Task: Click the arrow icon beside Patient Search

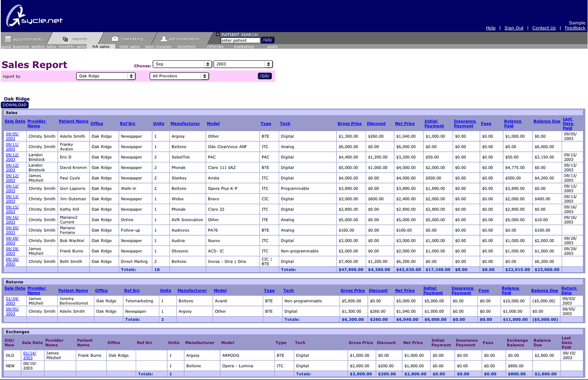Action: point(218,34)
